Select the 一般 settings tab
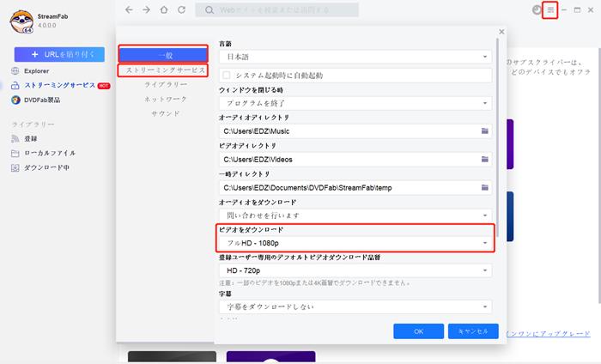Image resolution: width=601 pixels, height=364 pixels. [x=163, y=55]
